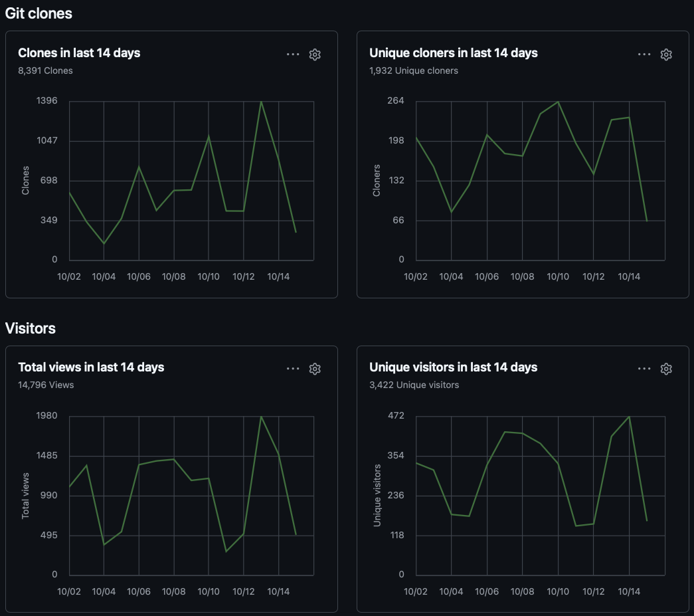Select the "Total views in last 14 days" heading
The height and width of the screenshot is (616, 694).
(91, 367)
